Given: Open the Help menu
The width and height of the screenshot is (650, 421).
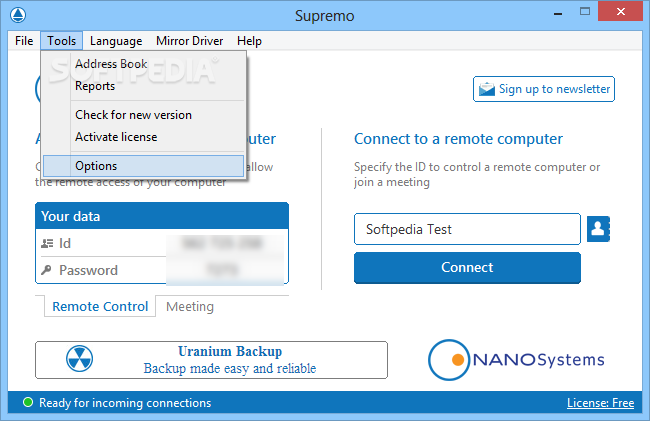Looking at the screenshot, I should pyautogui.click(x=249, y=41).
